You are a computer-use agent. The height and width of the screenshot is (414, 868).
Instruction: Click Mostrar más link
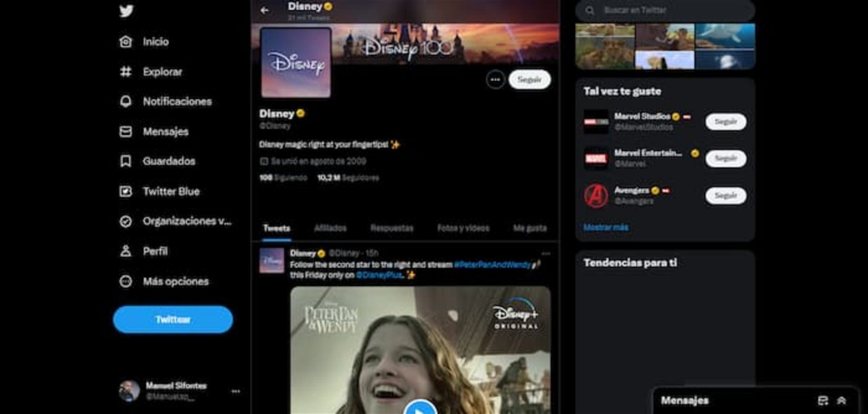coord(606,228)
